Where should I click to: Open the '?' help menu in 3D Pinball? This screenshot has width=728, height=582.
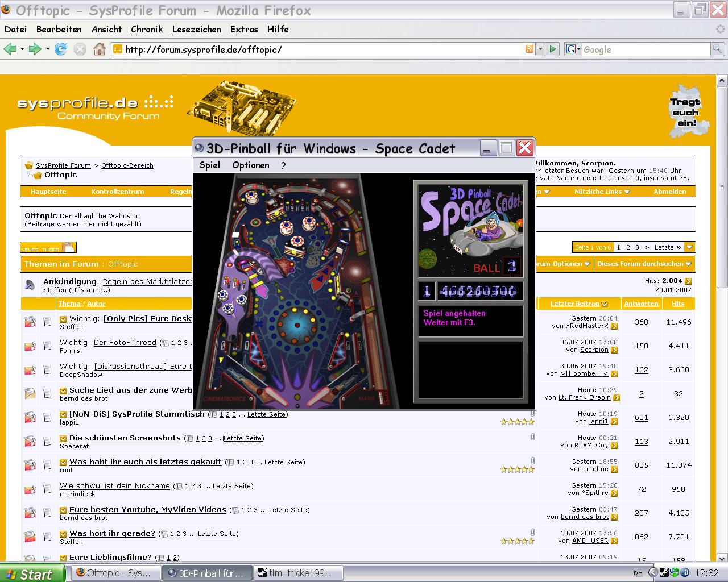coord(283,165)
